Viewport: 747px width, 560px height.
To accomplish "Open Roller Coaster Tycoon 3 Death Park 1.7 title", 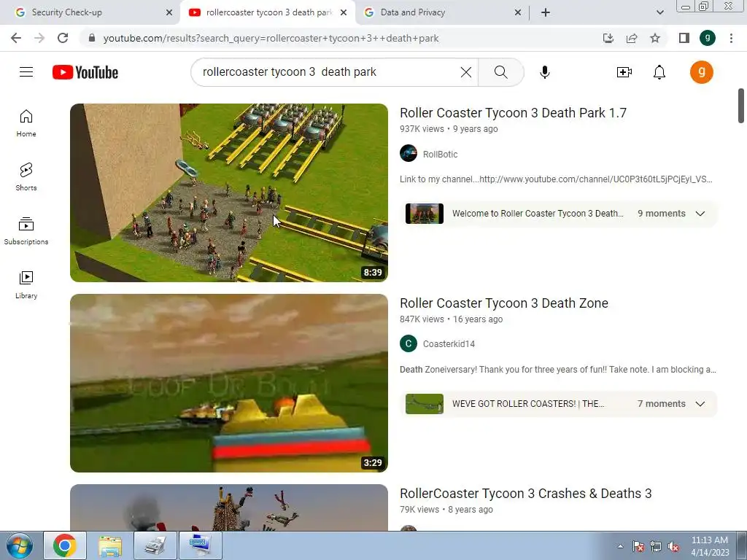I will point(513,113).
